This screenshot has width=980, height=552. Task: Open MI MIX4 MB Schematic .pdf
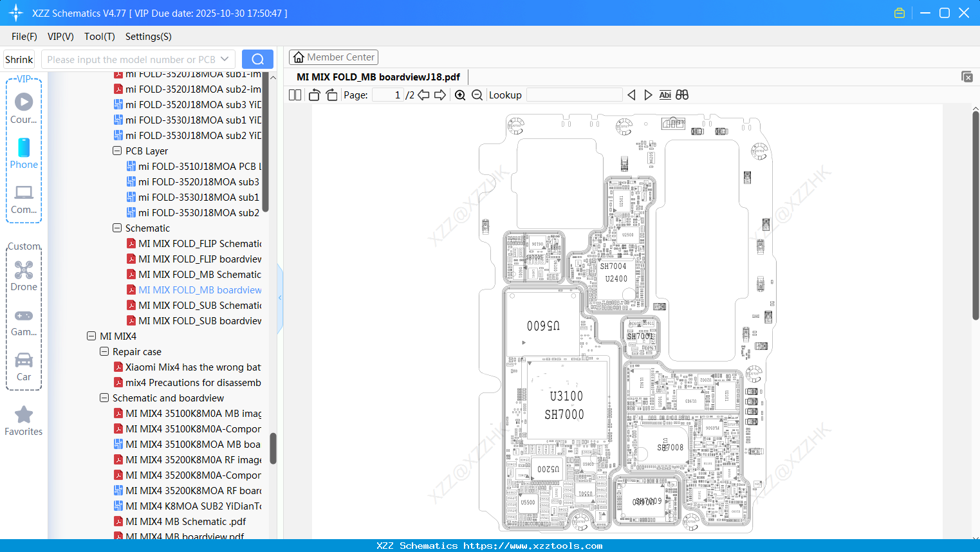[x=180, y=521]
